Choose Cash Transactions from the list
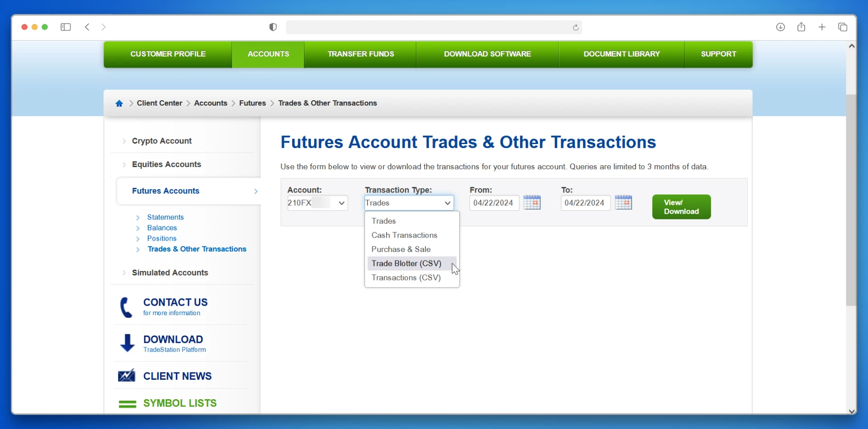This screenshot has width=868, height=429. pos(404,235)
